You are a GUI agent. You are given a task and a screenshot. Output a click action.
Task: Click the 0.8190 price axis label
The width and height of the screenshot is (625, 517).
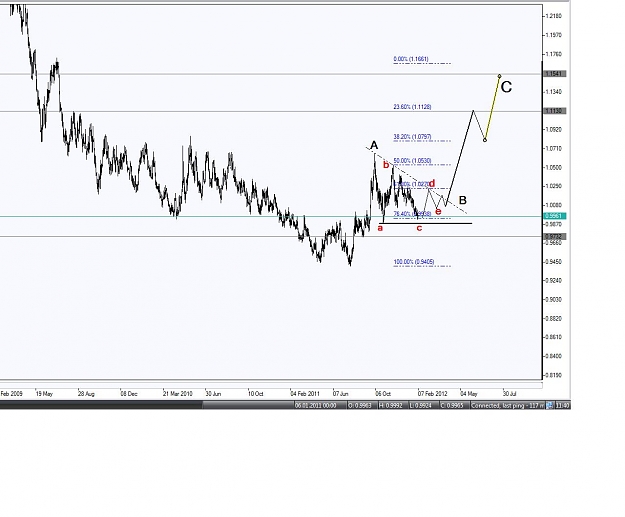pos(553,375)
